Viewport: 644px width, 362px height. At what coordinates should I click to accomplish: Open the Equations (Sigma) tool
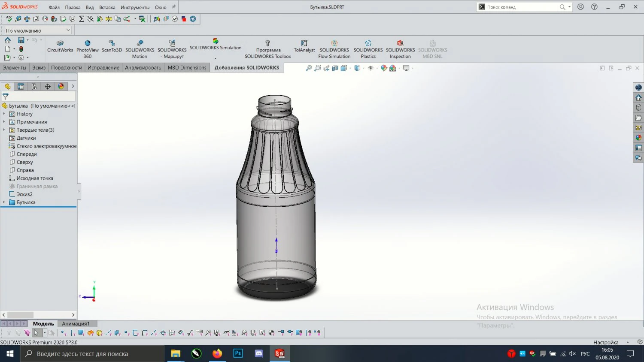82,19
